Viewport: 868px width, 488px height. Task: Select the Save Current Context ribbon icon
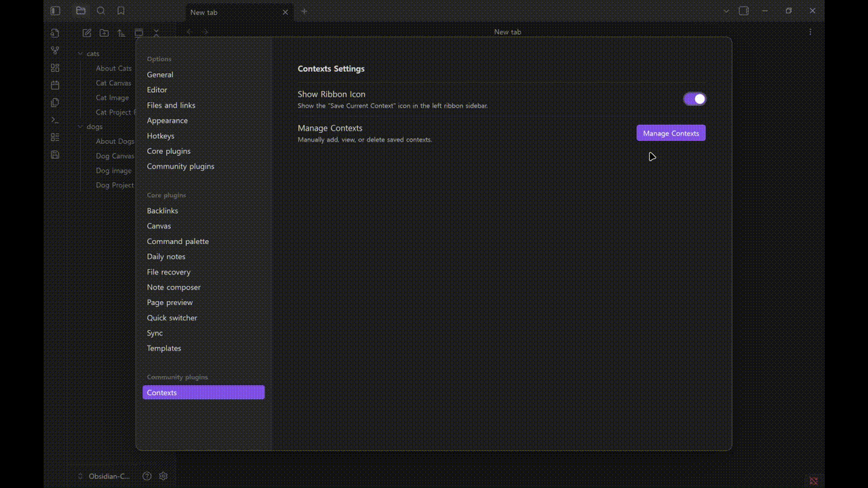55,155
